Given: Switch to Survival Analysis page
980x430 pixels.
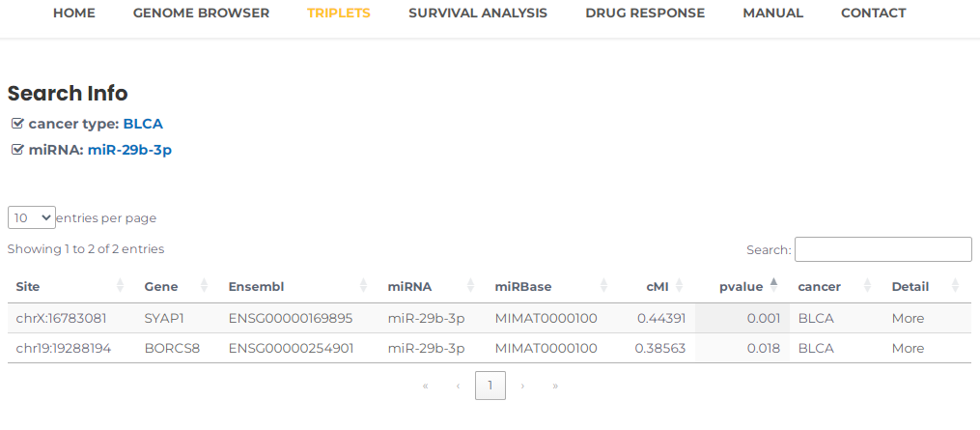Looking at the screenshot, I should pos(478,14).
